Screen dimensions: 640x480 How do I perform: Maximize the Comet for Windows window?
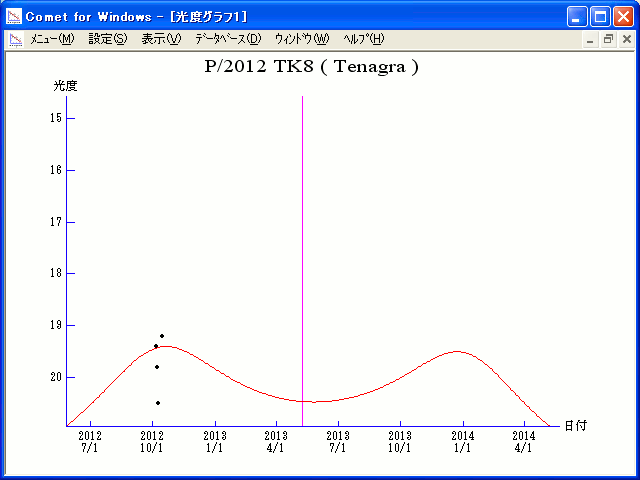point(600,17)
